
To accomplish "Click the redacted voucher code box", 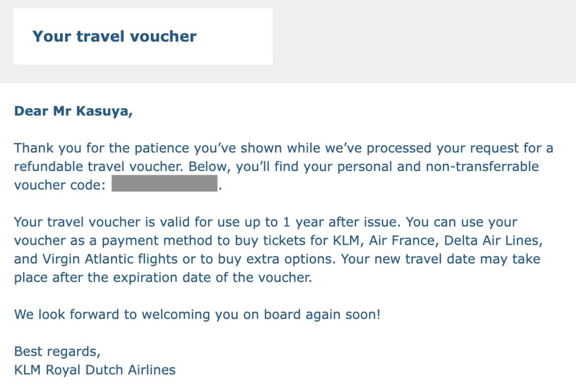I will pyautogui.click(x=164, y=184).
